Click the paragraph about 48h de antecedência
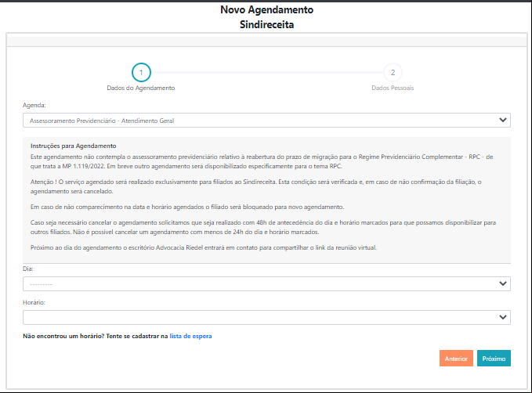Viewport: 532px width, 393px height. [x=263, y=227]
